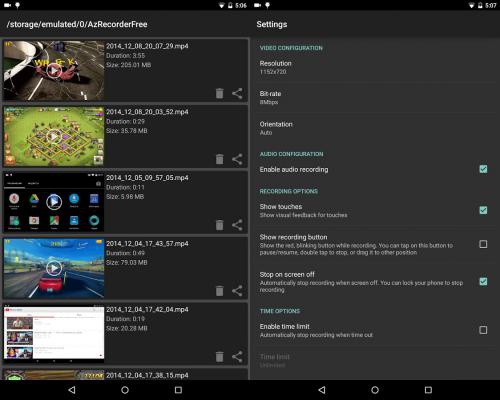The image size is (500, 400).
Task: Click the Audio Configuration section header
Action: 291,154
